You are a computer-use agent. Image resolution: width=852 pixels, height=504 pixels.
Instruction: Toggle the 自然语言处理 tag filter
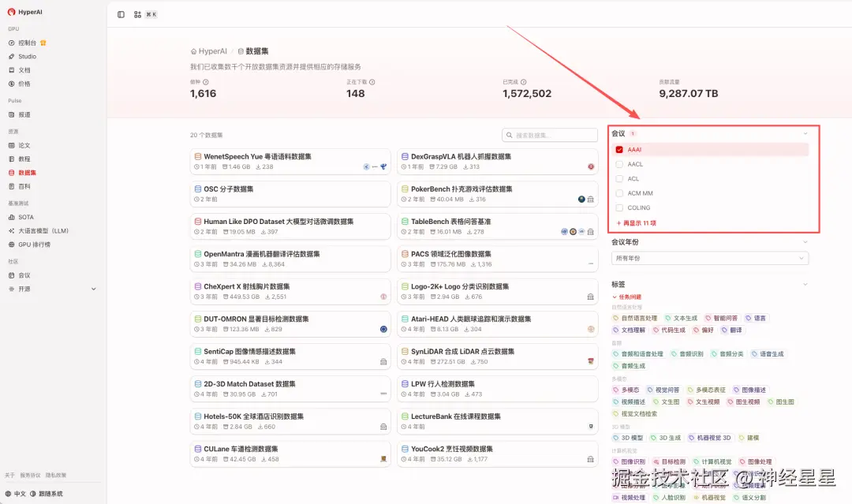[635, 319]
